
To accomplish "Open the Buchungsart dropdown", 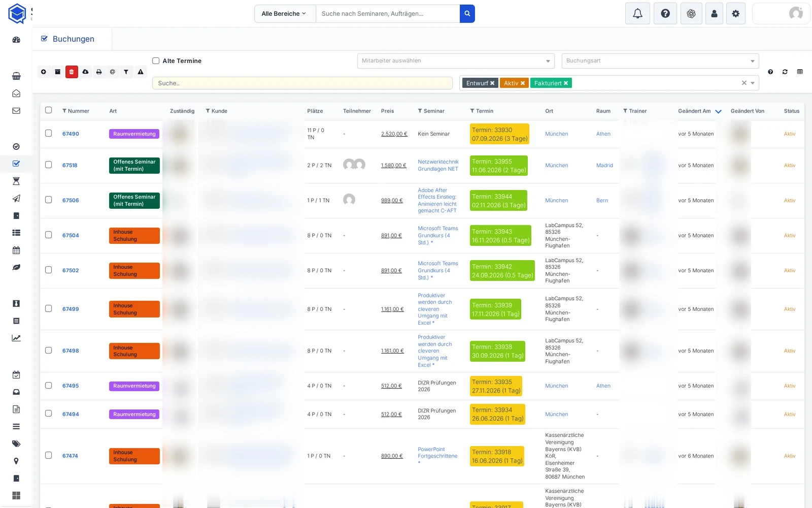I will [660, 61].
